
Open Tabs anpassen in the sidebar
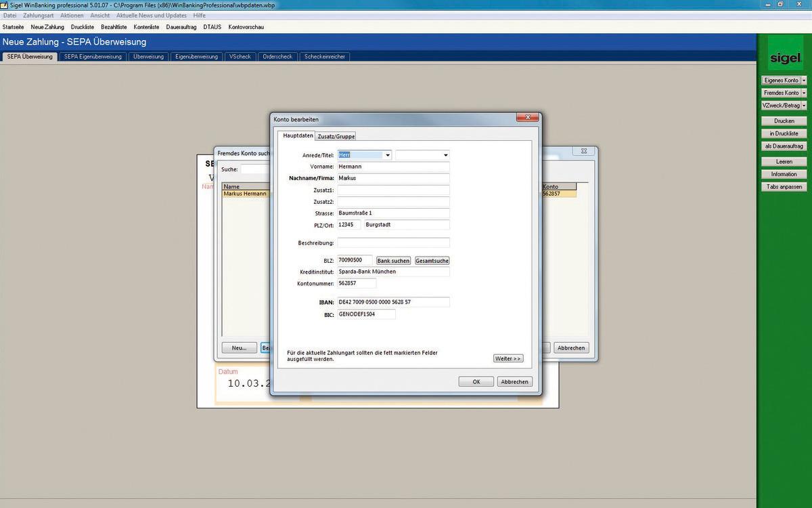tap(784, 187)
